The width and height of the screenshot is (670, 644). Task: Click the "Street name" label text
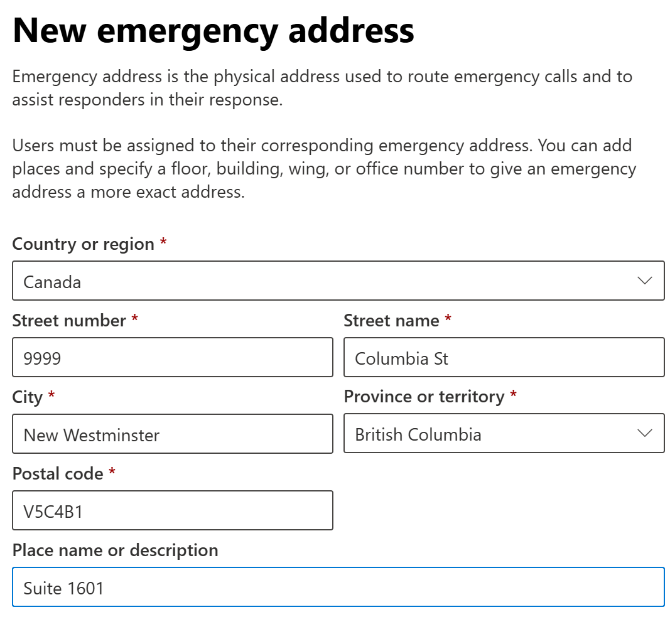click(391, 321)
